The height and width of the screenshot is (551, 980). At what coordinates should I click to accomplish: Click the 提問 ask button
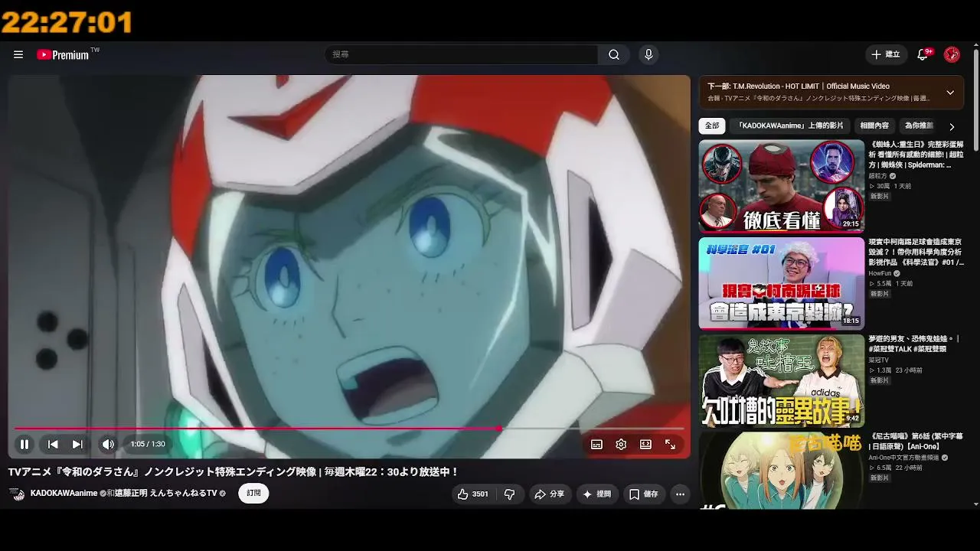[596, 494]
